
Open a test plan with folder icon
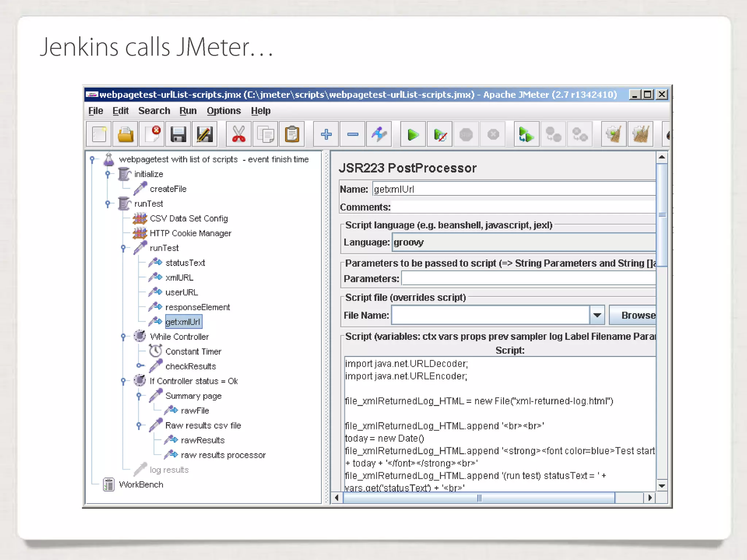coord(125,134)
